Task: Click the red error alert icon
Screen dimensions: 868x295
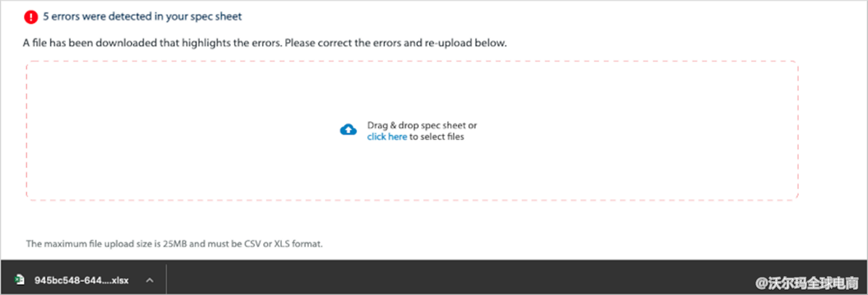Action: [x=31, y=17]
